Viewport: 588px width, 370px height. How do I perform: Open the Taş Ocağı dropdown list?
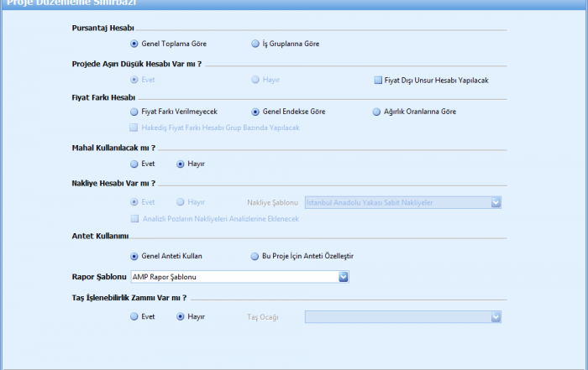(x=496, y=316)
